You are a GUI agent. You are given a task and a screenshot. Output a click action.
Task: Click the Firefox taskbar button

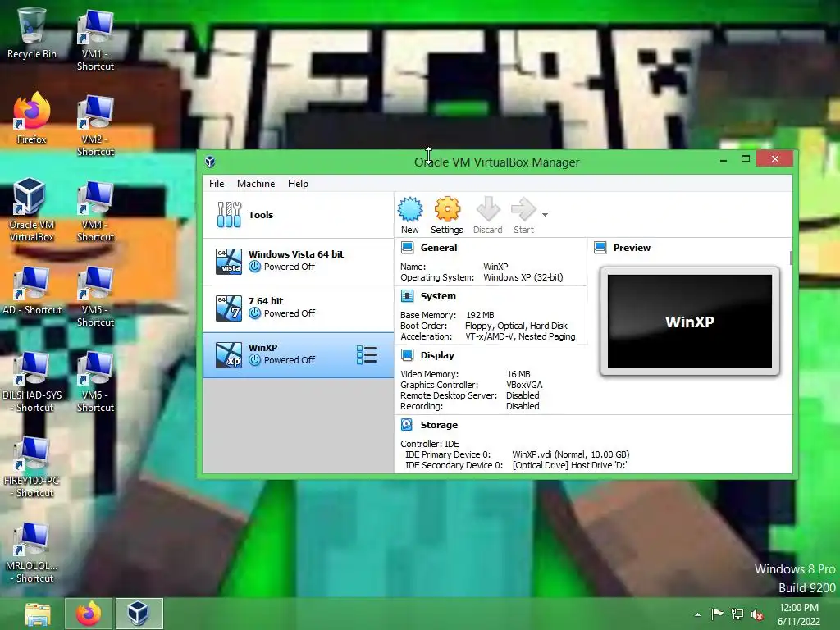[89, 614]
